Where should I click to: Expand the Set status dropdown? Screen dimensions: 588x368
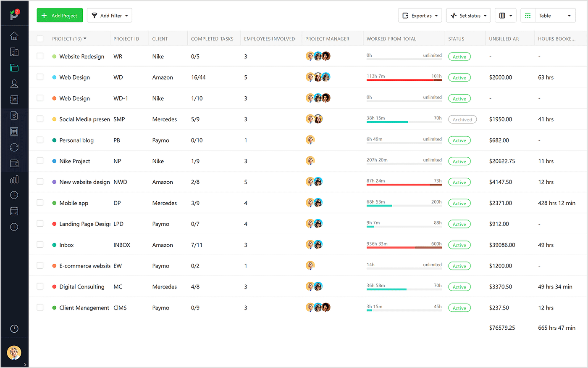(468, 15)
